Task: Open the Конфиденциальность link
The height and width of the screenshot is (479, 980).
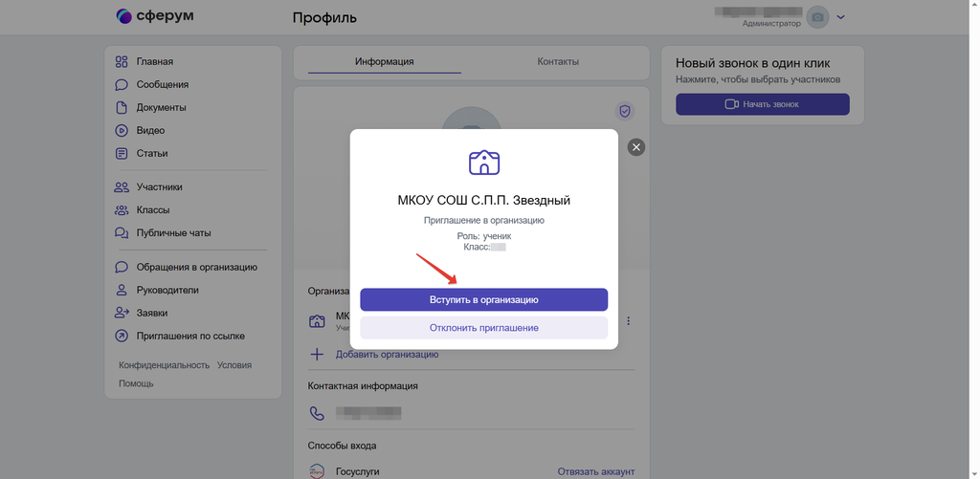Action: coord(164,365)
